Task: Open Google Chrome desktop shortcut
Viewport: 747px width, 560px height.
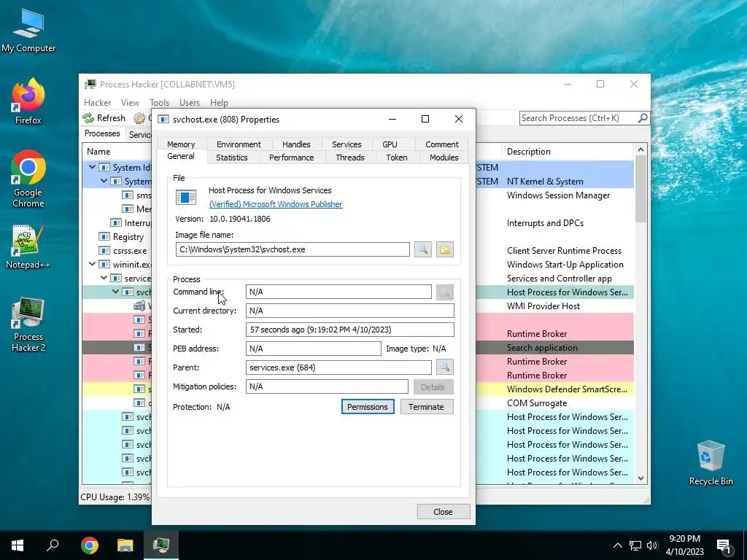Action: (x=28, y=179)
